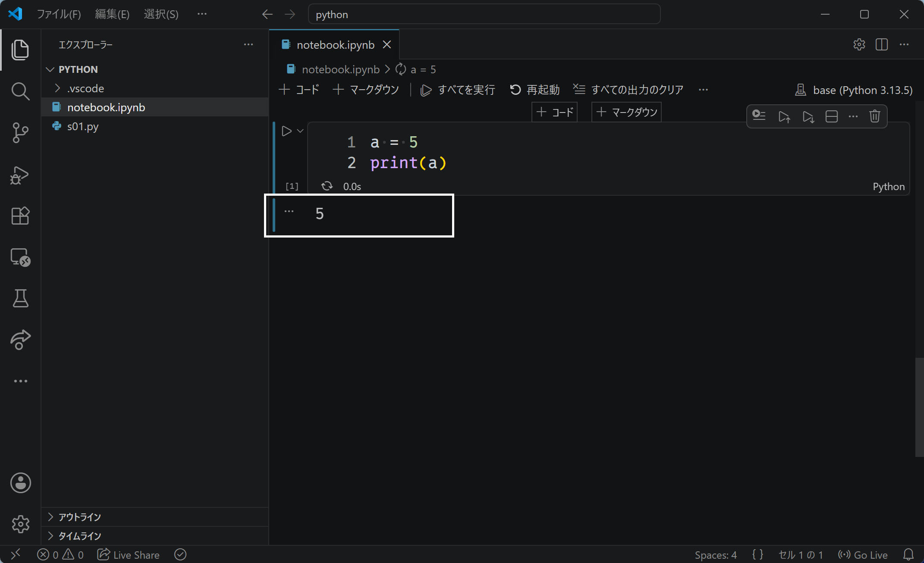Open Explorer views and more actions
924x563 pixels.
click(248, 44)
